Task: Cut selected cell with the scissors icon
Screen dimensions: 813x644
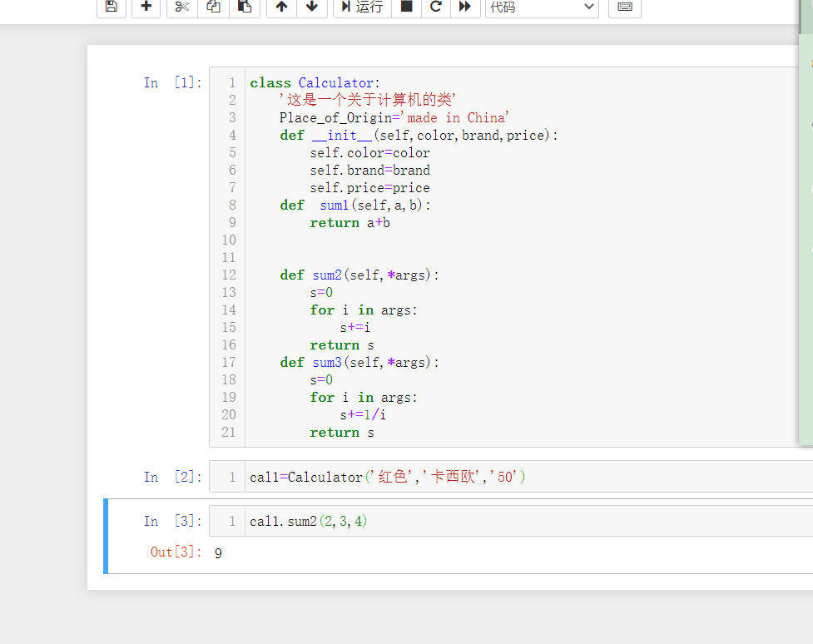Action: point(182,7)
